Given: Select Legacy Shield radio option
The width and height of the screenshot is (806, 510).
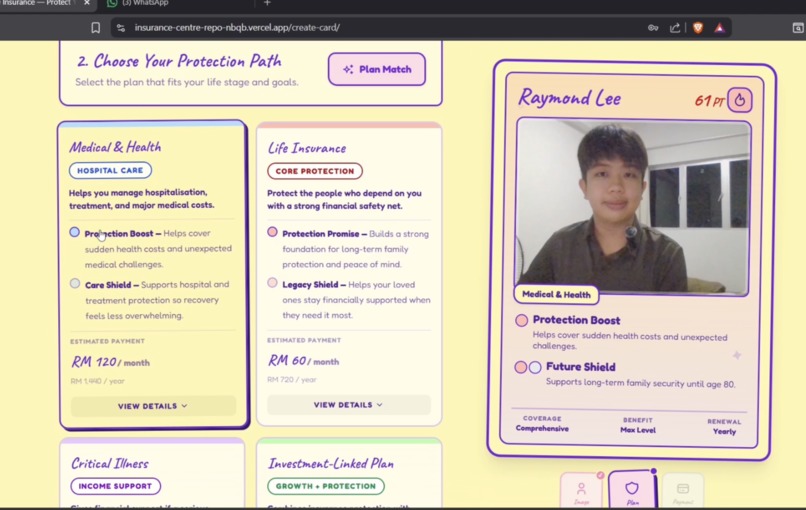Looking at the screenshot, I should click(272, 283).
